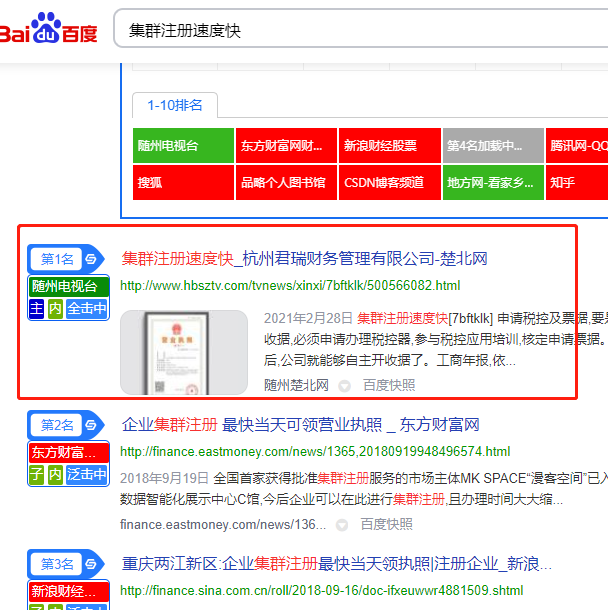Viewport: 608px width, 610px height.
Task: Open the hbsztv.com result URL
Action: pyautogui.click(x=290, y=286)
